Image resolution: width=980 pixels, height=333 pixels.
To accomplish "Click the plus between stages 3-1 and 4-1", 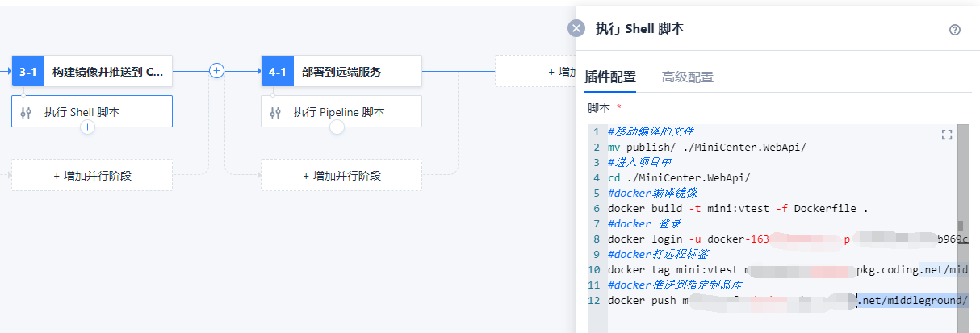I will [x=216, y=71].
